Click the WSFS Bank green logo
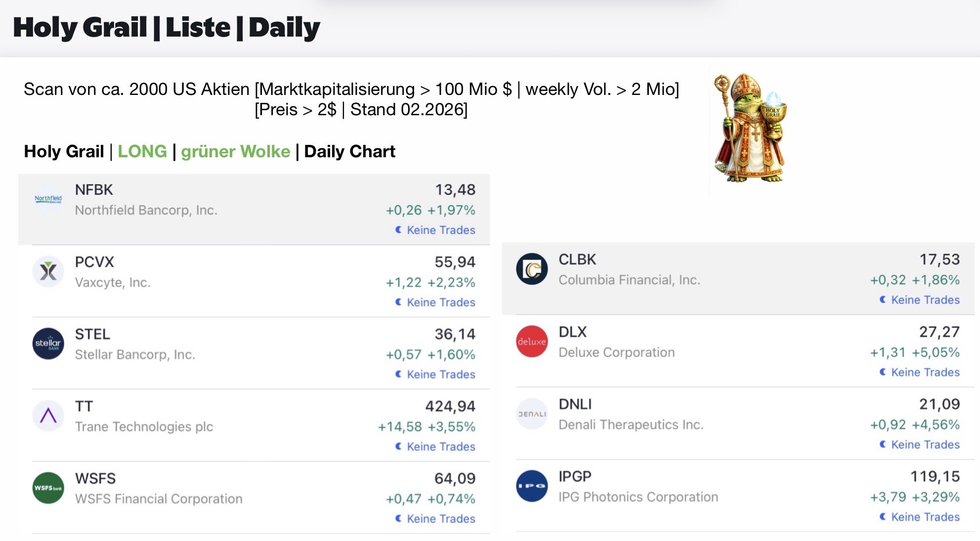 click(48, 488)
